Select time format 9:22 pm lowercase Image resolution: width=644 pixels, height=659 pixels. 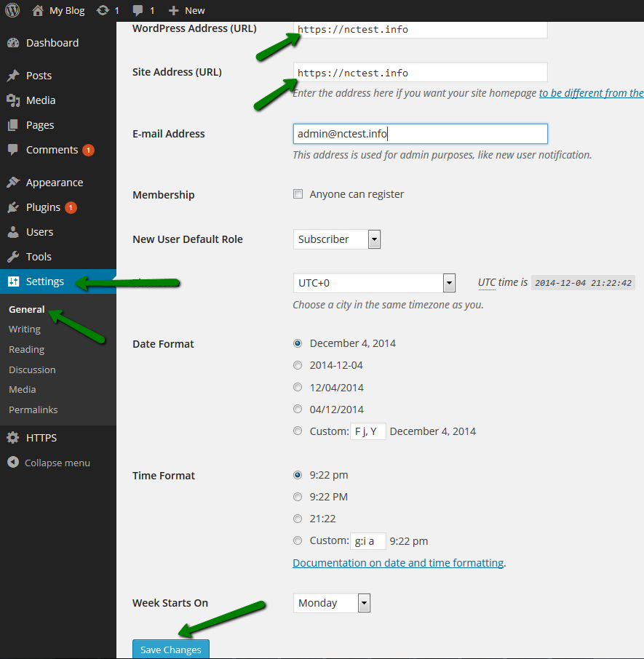pyautogui.click(x=298, y=475)
